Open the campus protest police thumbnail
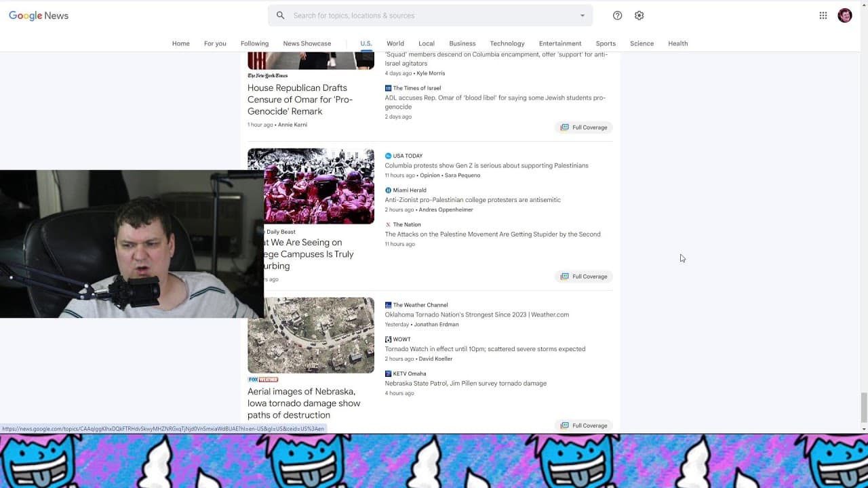 pyautogui.click(x=319, y=186)
